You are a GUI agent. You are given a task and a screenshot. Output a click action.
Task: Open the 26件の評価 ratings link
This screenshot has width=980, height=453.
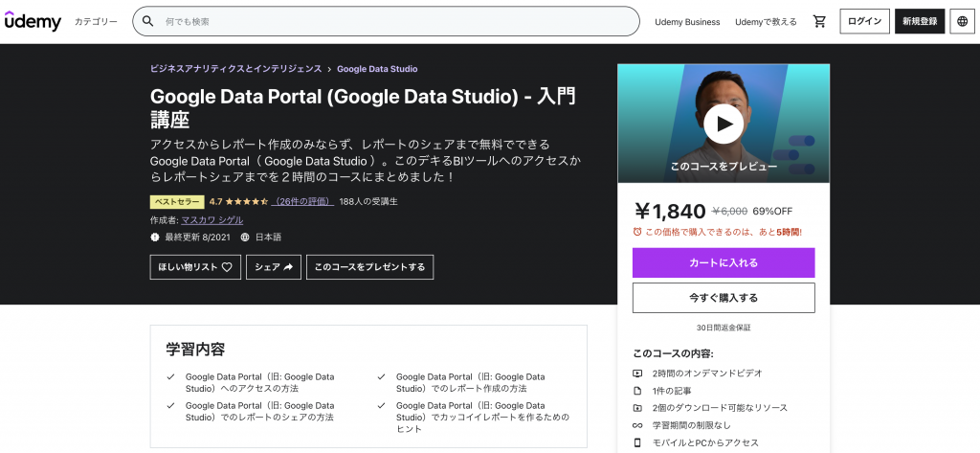pos(303,201)
